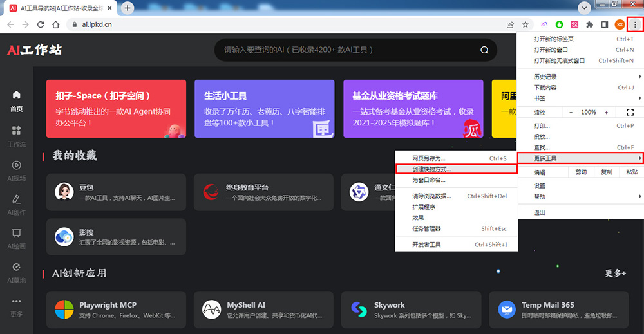This screenshot has height=334, width=644.
Task: Open the orange XX profile avatar
Action: (620, 24)
